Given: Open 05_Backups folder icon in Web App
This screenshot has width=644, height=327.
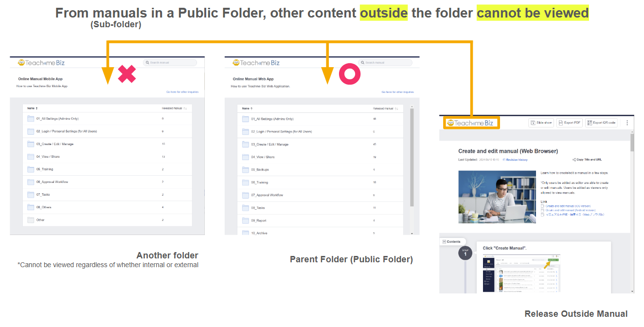Looking at the screenshot, I should (x=246, y=170).
